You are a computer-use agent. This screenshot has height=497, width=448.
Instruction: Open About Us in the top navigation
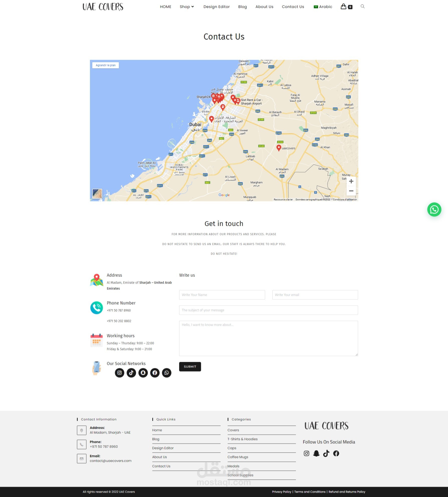[x=264, y=7]
